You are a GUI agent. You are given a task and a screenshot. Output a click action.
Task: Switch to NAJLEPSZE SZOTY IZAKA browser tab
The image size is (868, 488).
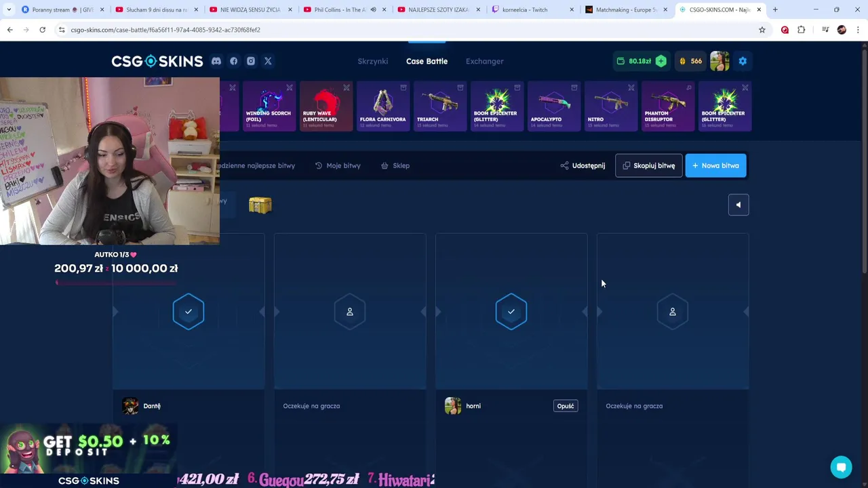(x=439, y=9)
